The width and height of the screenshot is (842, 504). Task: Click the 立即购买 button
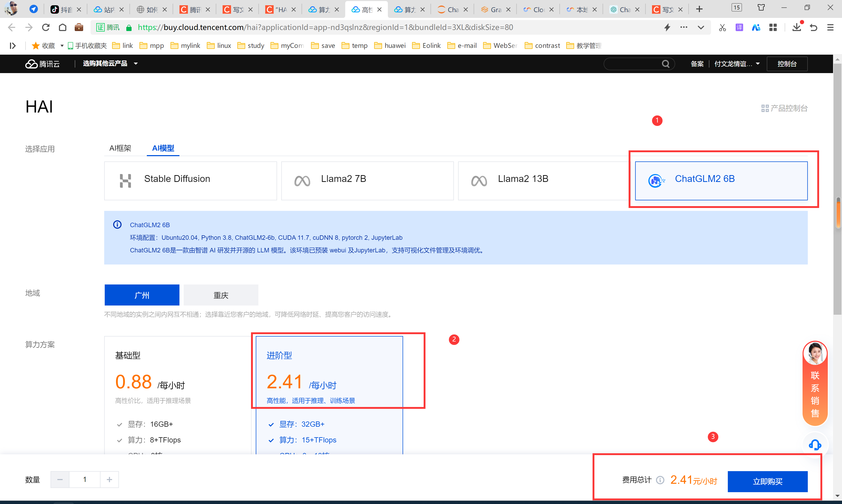pyautogui.click(x=768, y=481)
